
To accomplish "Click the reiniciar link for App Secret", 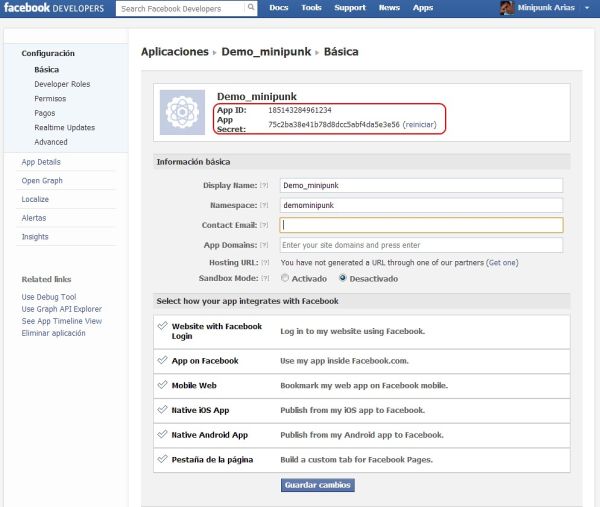I will [x=419, y=124].
